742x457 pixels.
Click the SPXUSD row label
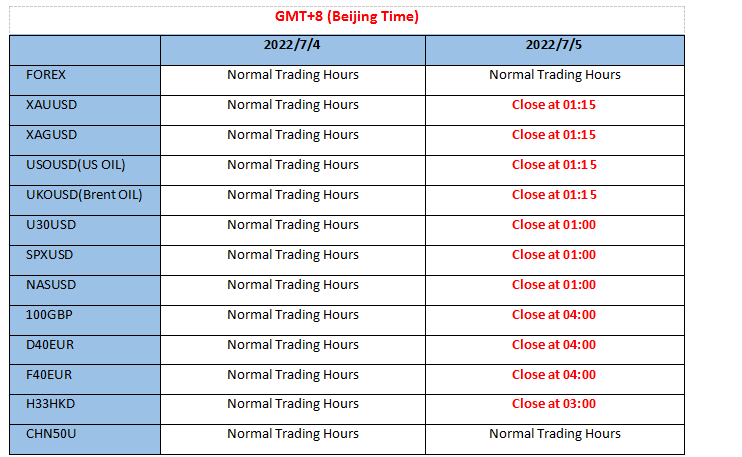[x=49, y=255]
